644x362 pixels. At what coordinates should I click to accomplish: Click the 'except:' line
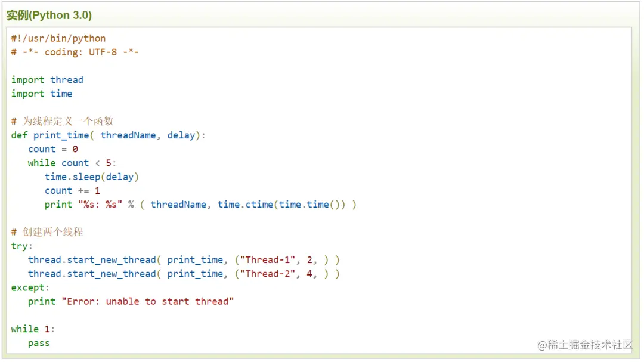click(30, 287)
